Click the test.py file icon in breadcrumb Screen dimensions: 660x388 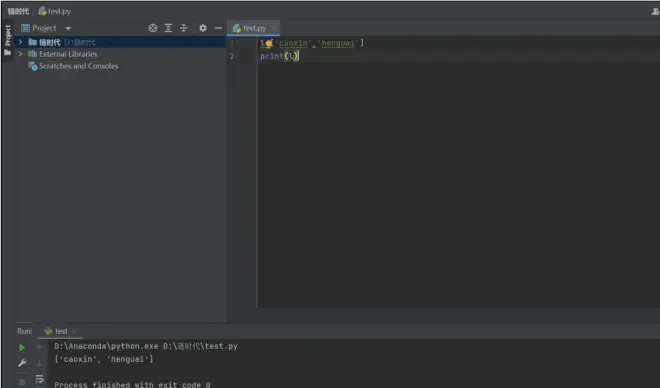pos(42,11)
